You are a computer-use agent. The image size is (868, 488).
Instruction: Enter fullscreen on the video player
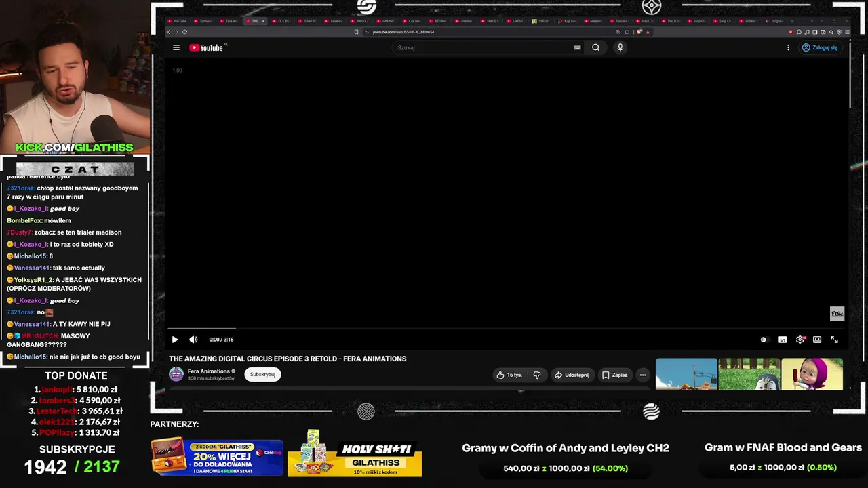pyautogui.click(x=835, y=340)
